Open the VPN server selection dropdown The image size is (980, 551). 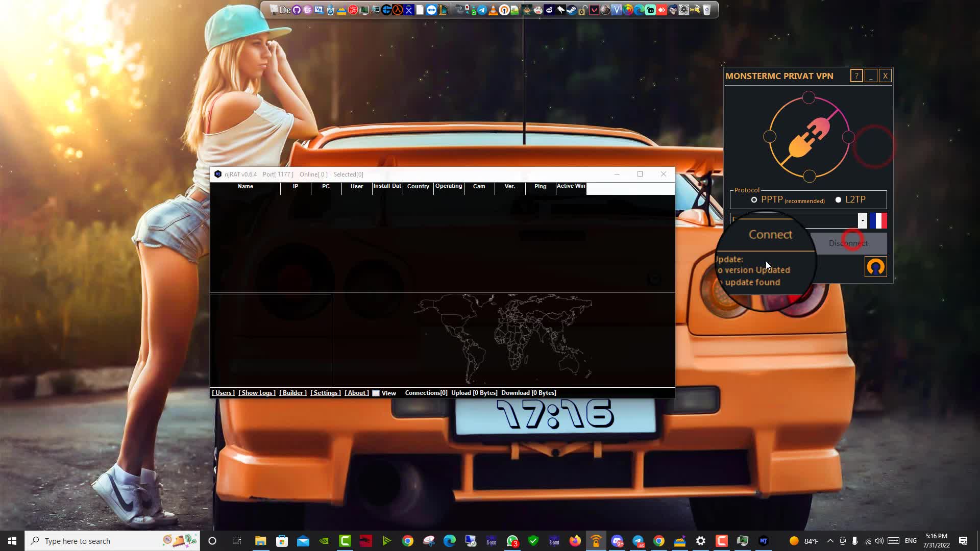coord(863,220)
